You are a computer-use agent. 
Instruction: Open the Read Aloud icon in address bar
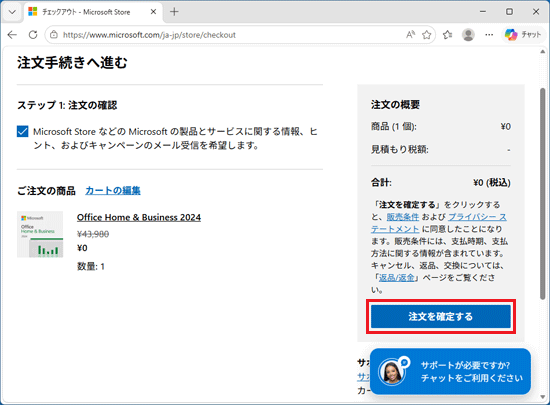pos(410,35)
